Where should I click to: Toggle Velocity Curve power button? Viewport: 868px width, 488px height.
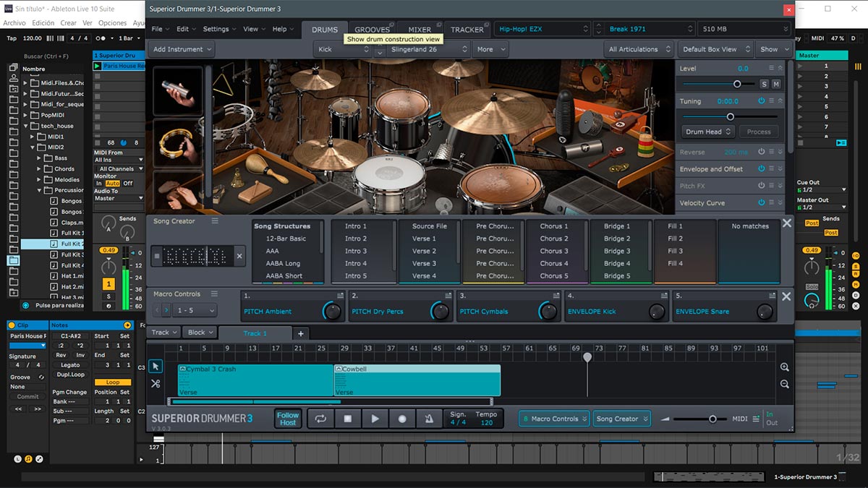(761, 203)
